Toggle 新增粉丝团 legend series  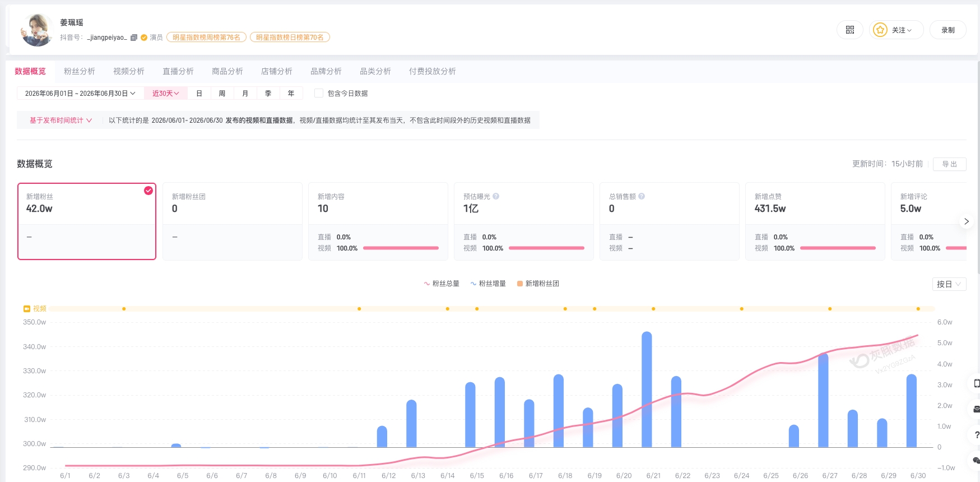click(538, 284)
